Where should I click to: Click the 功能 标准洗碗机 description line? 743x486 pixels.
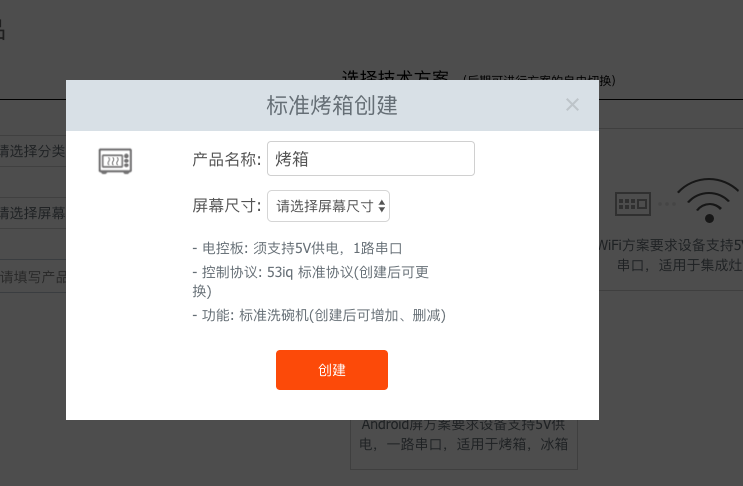click(318, 315)
